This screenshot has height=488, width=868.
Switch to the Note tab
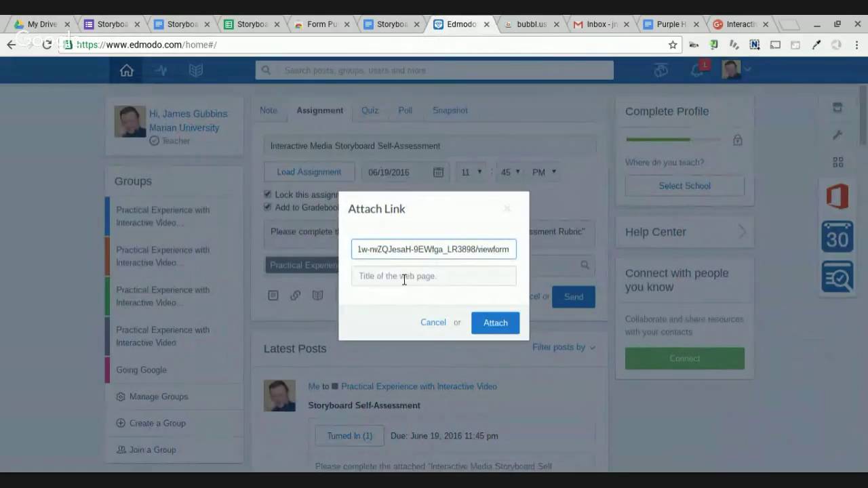[x=269, y=110]
